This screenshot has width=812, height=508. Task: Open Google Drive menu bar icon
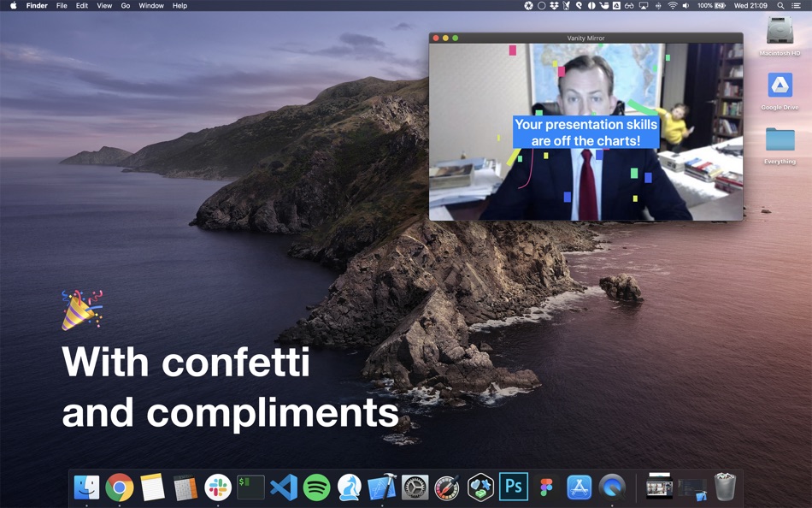click(617, 6)
